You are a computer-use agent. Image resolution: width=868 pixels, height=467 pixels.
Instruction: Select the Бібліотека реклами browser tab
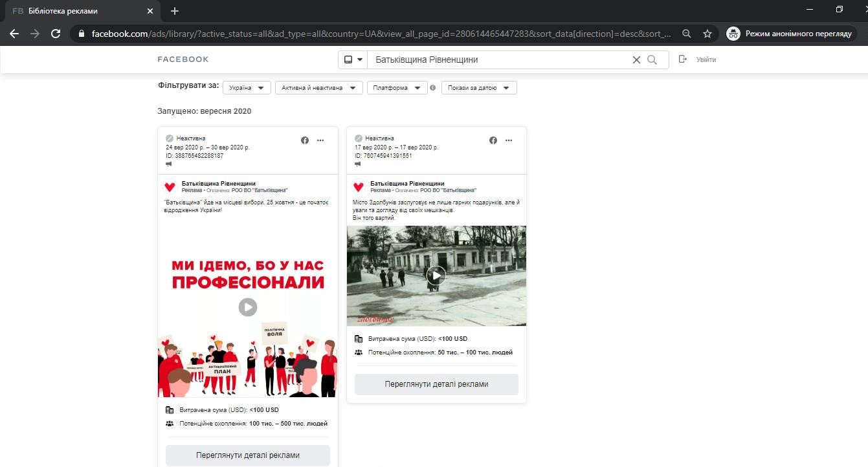point(83,11)
